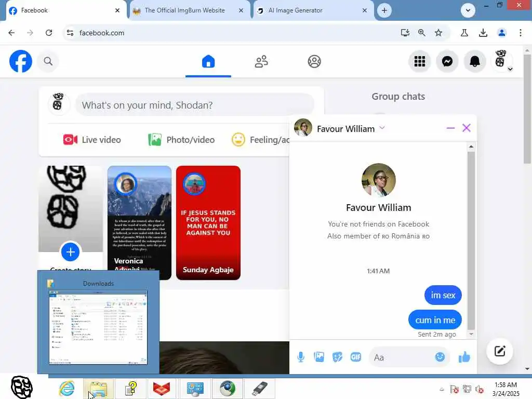
Task: Click the Facebook logo
Action: tap(21, 61)
